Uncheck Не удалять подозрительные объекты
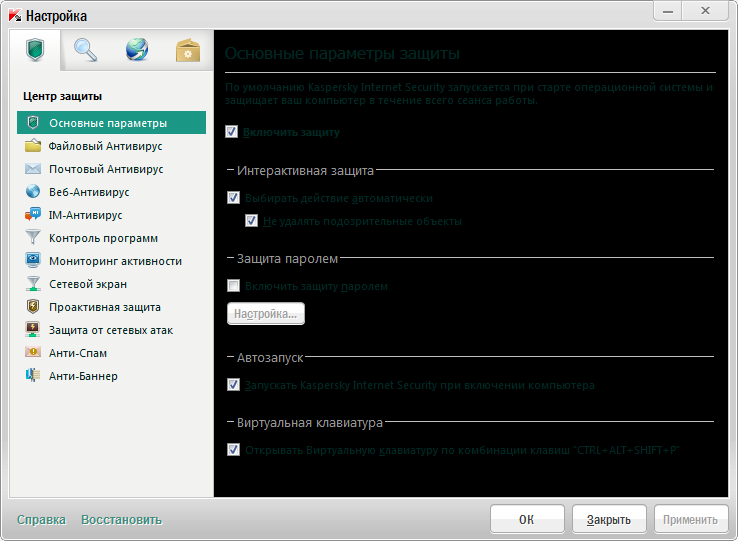The image size is (738, 553). click(x=251, y=221)
